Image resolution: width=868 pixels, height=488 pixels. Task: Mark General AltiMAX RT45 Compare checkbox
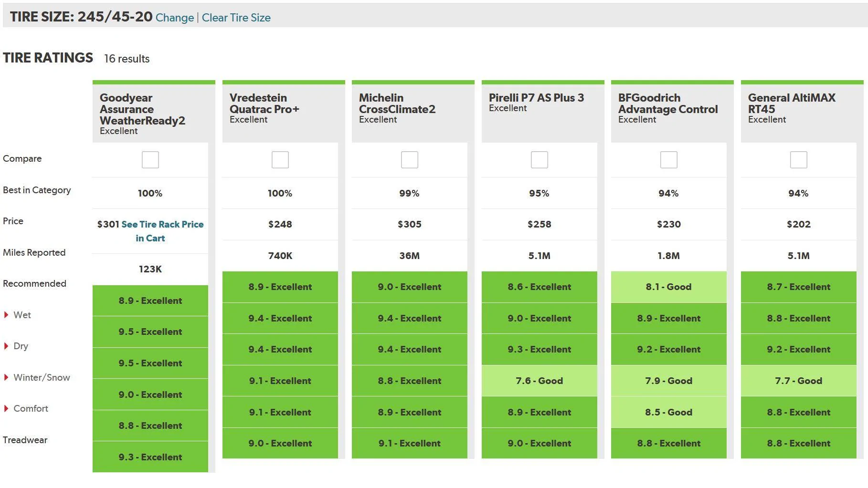point(798,160)
